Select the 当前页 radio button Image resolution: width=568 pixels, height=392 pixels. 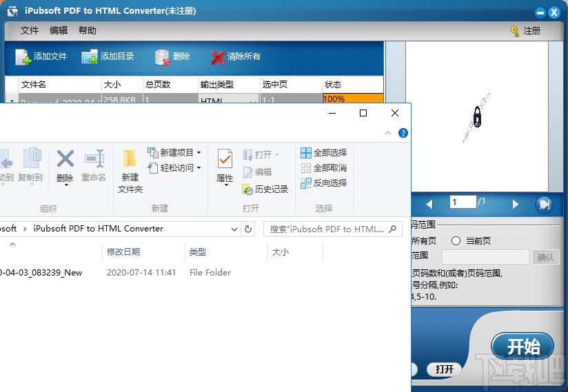[456, 240]
